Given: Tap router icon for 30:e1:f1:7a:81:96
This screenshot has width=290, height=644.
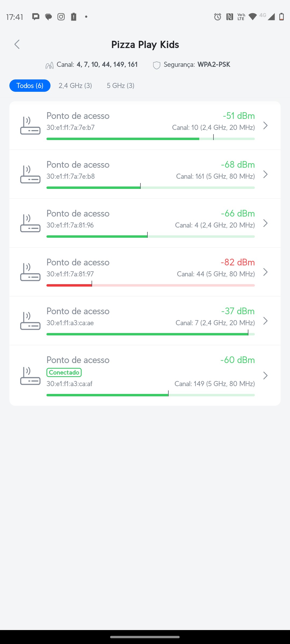Looking at the screenshot, I should [30, 223].
